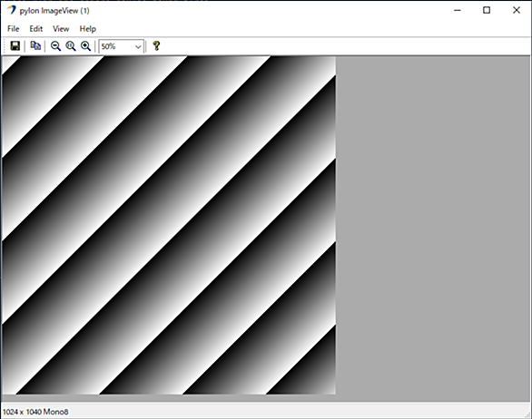Screen dimensions: 532x419
Task: Close the pylon ImageView window
Action: point(517,10)
